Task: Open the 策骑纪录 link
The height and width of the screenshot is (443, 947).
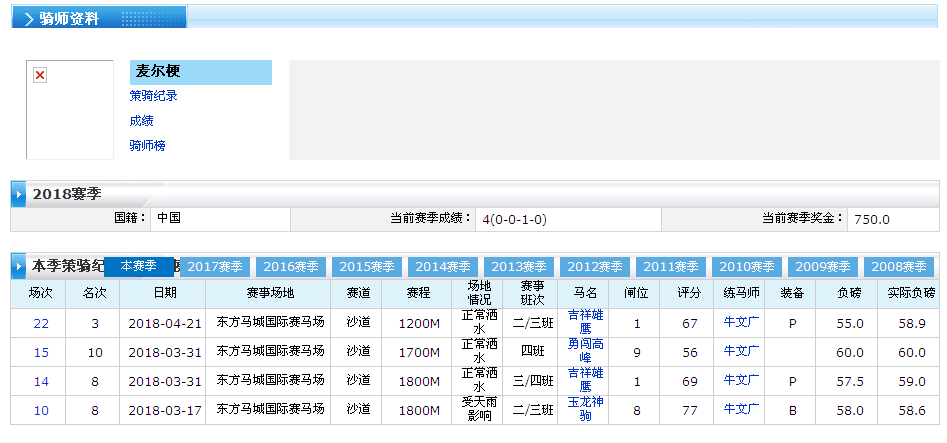Action: coord(153,96)
